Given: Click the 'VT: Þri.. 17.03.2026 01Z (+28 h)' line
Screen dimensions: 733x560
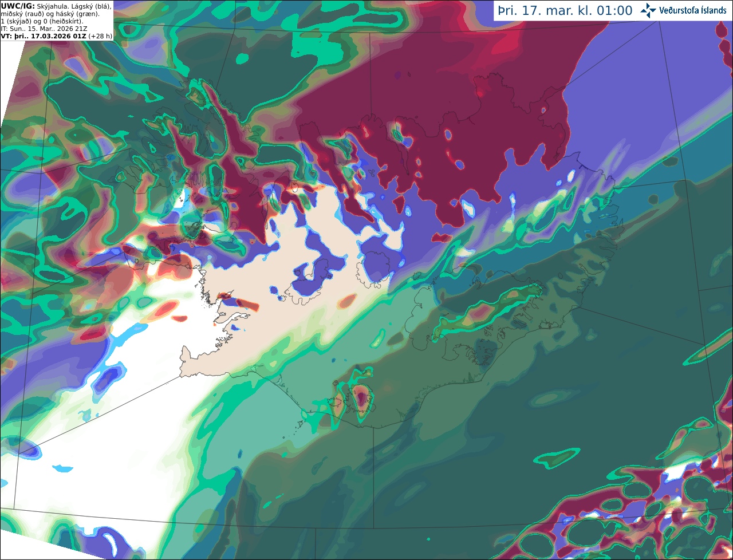Looking at the screenshot, I should pyautogui.click(x=57, y=36).
